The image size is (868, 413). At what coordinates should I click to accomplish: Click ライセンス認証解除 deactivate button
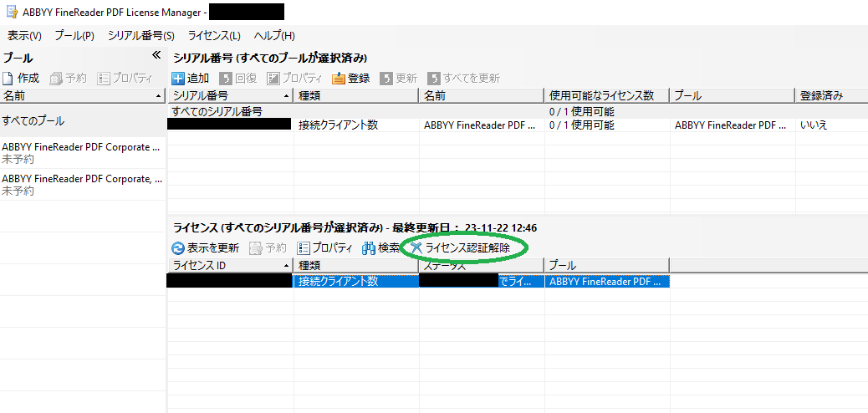[x=459, y=248]
